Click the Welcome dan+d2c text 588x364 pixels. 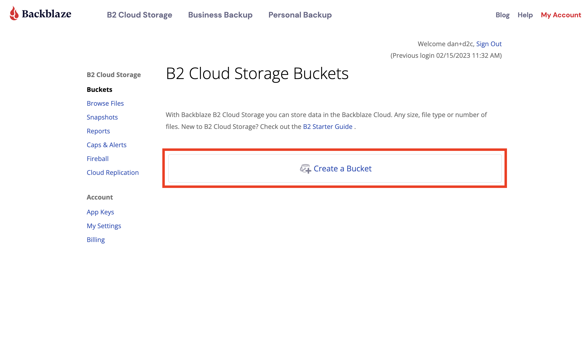point(446,44)
